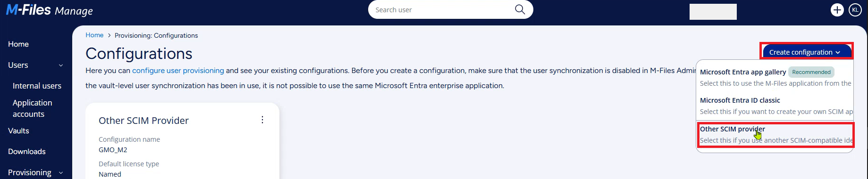The image size is (868, 179).
Task: Click the Named license type value
Action: click(110, 174)
